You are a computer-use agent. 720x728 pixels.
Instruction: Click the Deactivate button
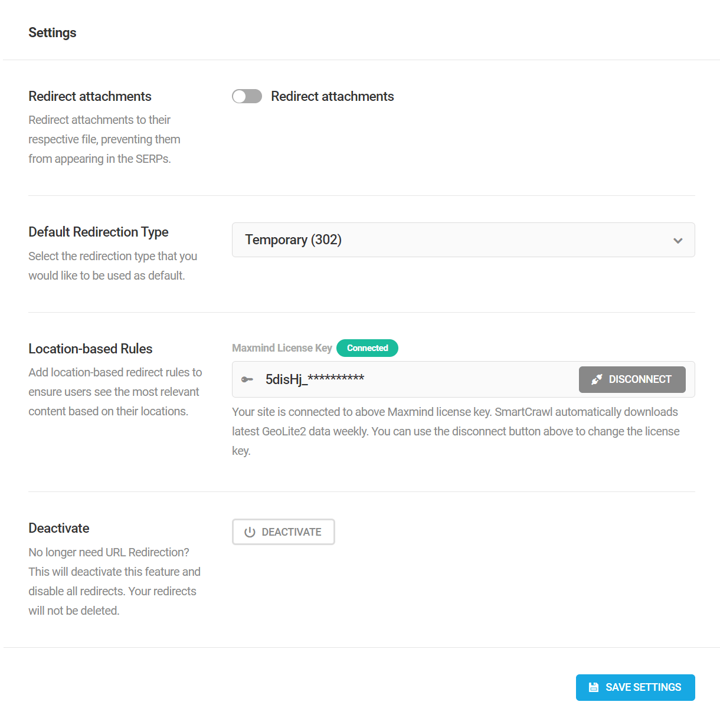283,532
